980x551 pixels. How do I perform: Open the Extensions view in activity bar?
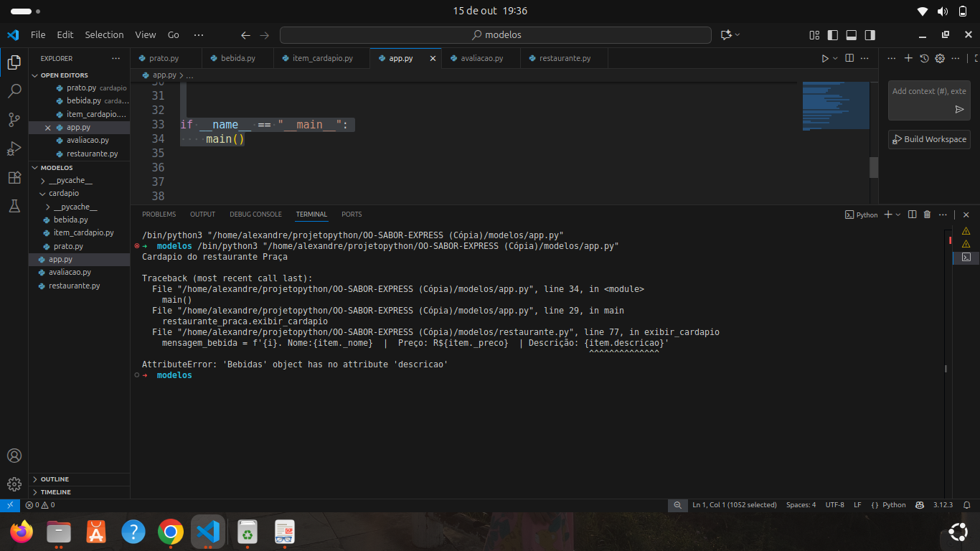pos(14,177)
